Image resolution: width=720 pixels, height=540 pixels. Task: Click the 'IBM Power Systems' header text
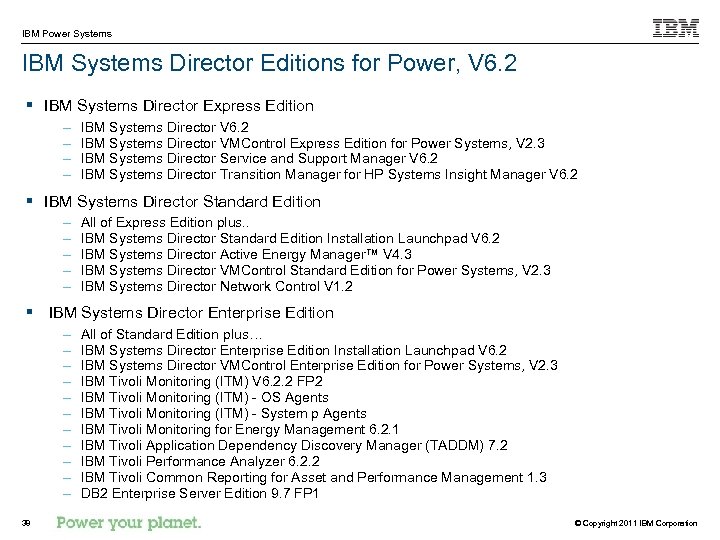[x=67, y=34]
